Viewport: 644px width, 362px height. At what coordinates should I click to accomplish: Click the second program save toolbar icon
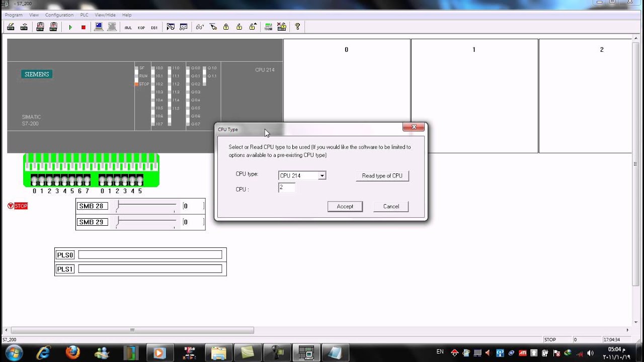(24, 27)
